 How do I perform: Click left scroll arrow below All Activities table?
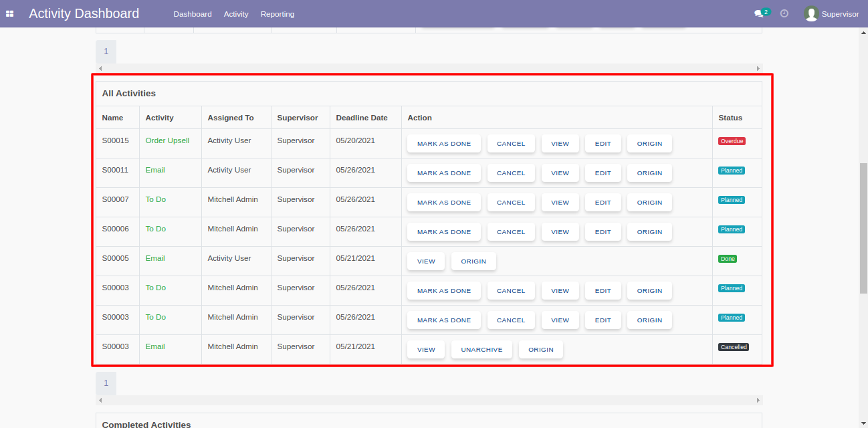(100, 400)
